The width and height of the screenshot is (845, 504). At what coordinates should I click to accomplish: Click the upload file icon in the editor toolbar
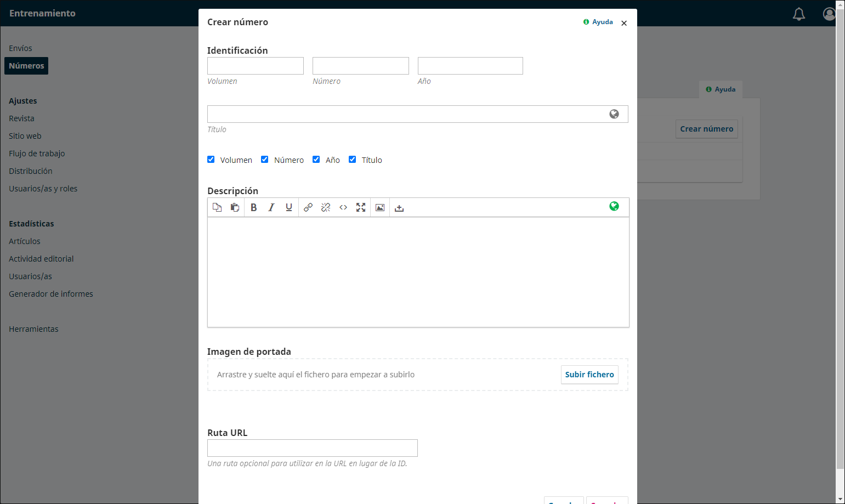[x=399, y=207]
